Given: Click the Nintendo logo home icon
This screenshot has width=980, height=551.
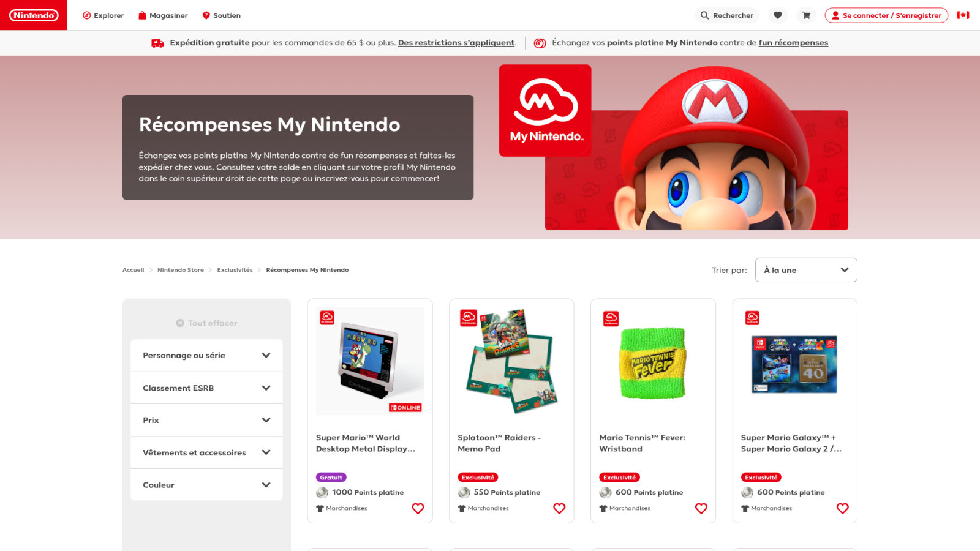Looking at the screenshot, I should coord(34,15).
